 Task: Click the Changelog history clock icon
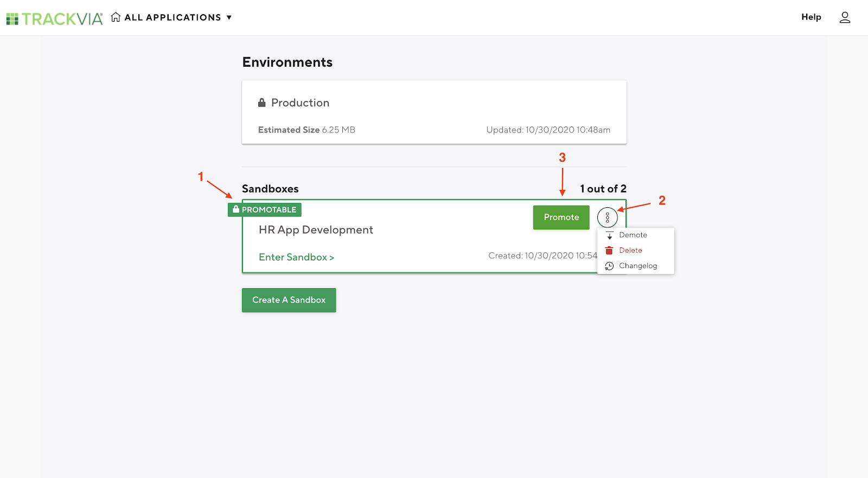(609, 266)
